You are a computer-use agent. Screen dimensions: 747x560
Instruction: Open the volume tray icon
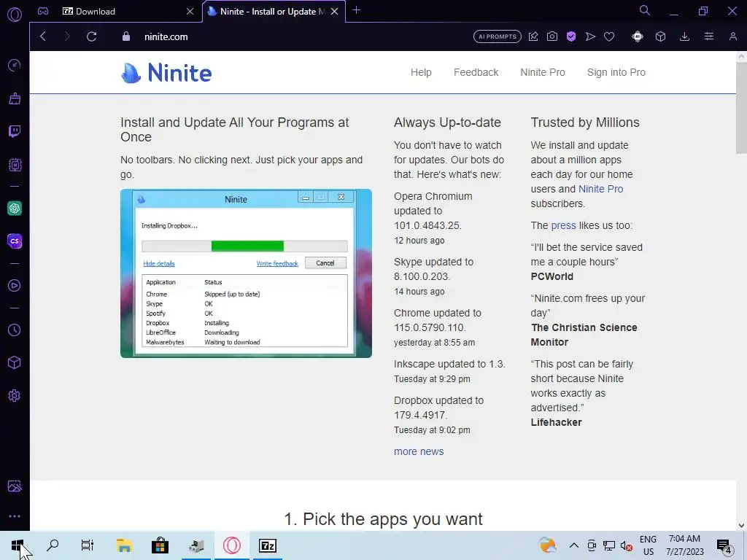[x=626, y=545]
